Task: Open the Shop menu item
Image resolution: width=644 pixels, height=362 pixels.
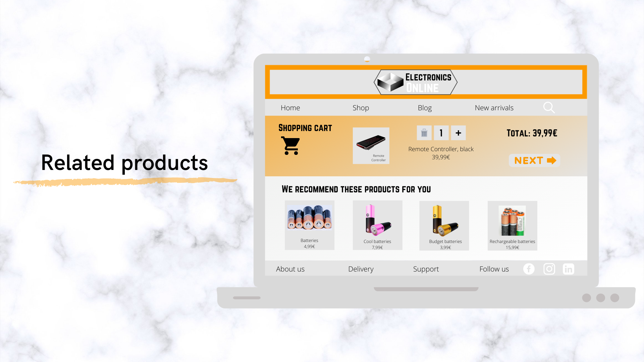Action: tap(361, 108)
